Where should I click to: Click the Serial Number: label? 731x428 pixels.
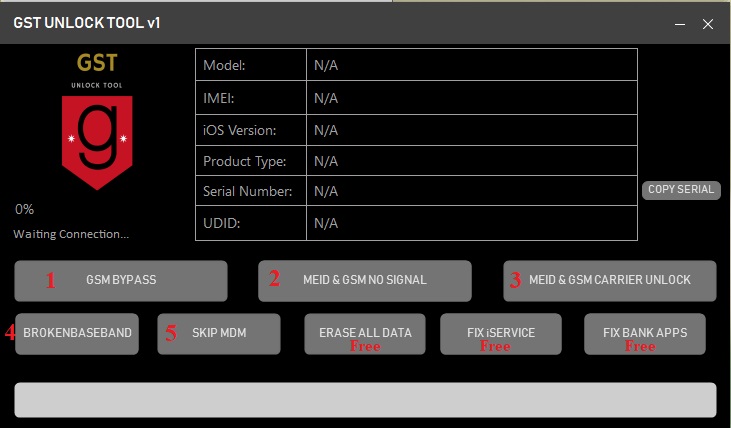point(247,191)
